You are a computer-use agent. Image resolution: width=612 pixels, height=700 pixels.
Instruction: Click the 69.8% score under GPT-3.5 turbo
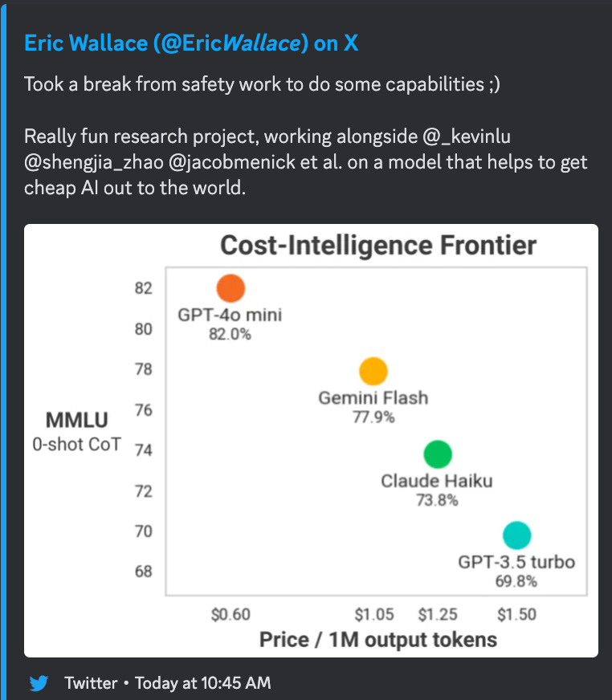click(x=516, y=581)
